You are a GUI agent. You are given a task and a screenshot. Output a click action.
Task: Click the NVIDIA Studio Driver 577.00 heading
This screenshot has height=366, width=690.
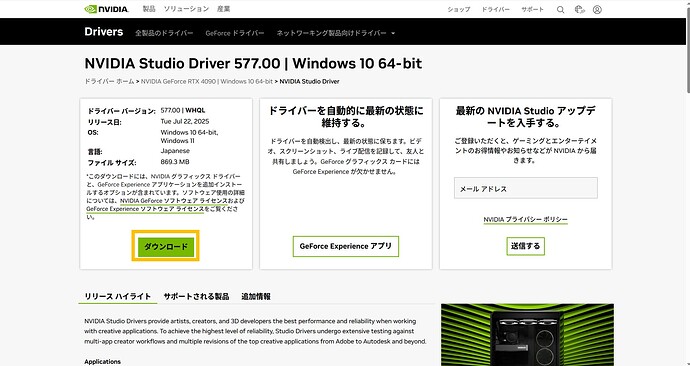point(253,63)
